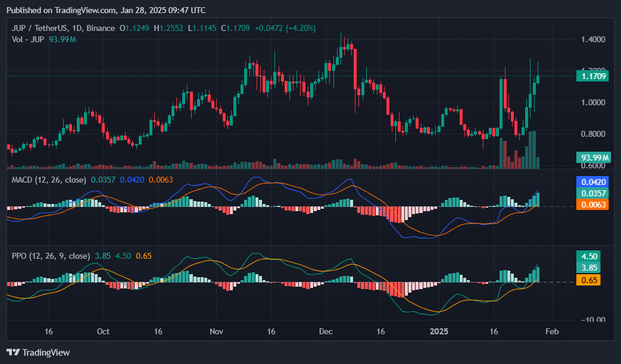Select the 2025 label on time axis
The image size is (621, 364).
[x=440, y=331]
